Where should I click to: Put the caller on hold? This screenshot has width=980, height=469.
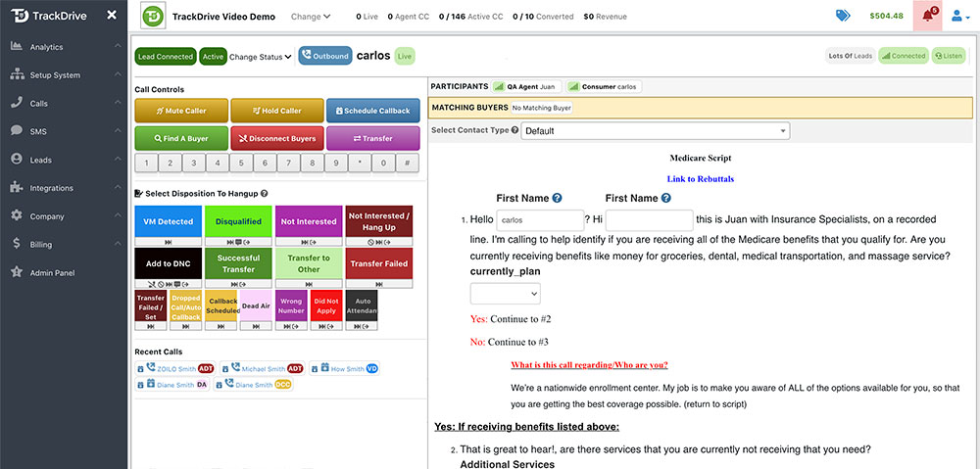tap(277, 111)
